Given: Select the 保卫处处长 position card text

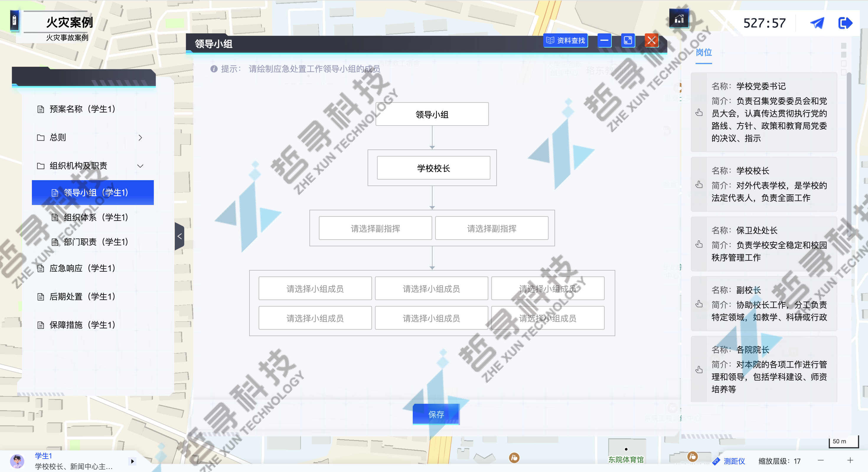Looking at the screenshot, I should (x=769, y=244).
